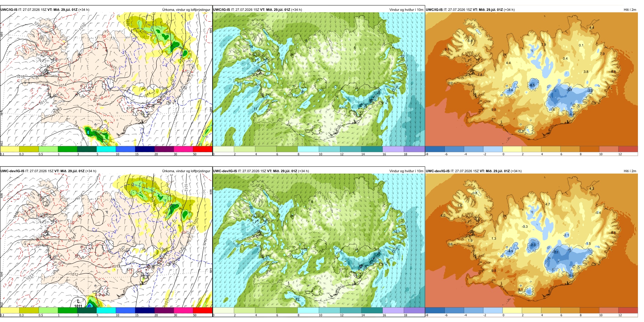Click the 3.8 value on the top temperature map
Viewport: 644px width, 322px height.
pyautogui.click(x=586, y=72)
